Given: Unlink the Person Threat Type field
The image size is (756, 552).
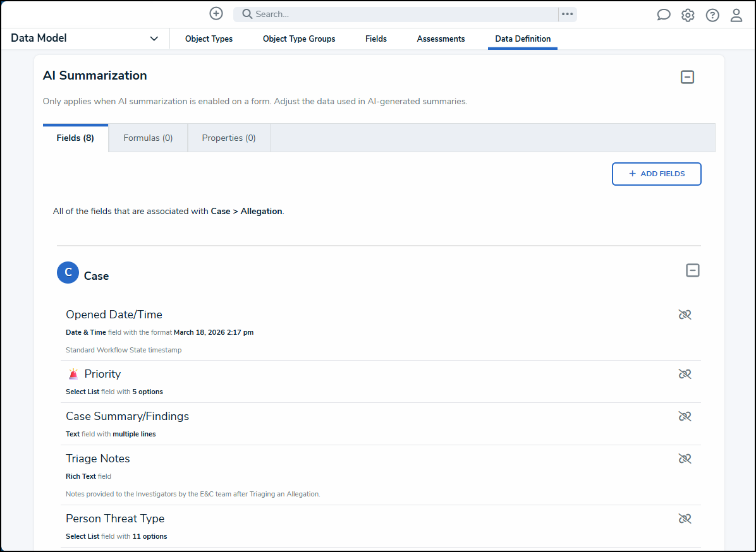Looking at the screenshot, I should pyautogui.click(x=685, y=519).
